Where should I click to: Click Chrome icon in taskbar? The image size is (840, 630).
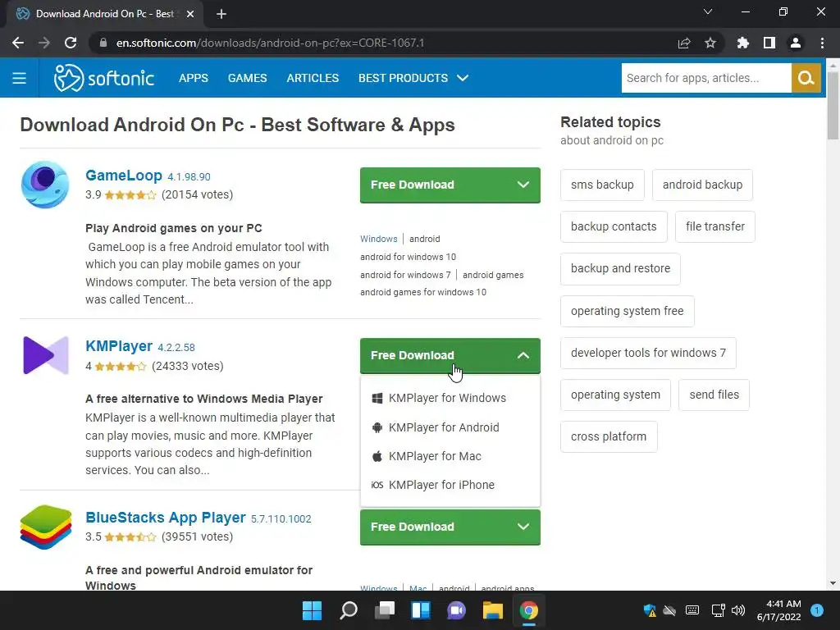point(529,610)
